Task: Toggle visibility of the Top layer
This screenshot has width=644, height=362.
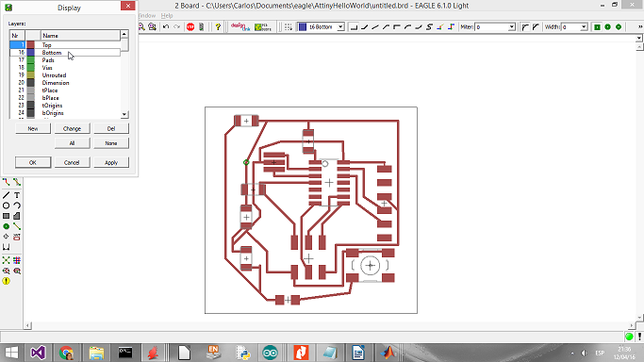Action: click(x=65, y=44)
